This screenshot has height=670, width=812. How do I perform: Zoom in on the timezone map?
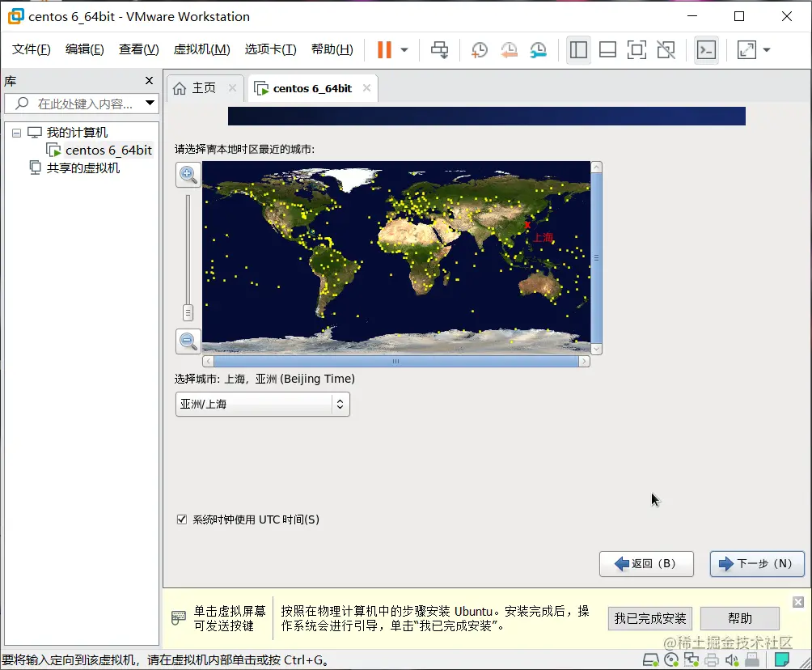(188, 175)
